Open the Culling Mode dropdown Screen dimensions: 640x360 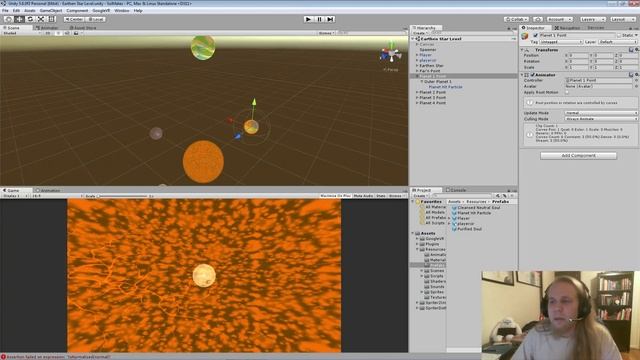coord(601,119)
